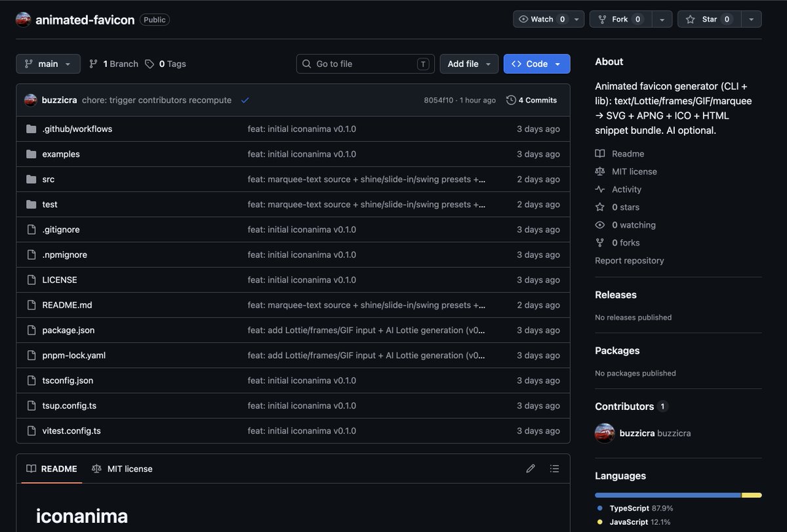The image size is (787, 532).
Task: Click the tsconfig.json file icon
Action: pyautogui.click(x=31, y=380)
